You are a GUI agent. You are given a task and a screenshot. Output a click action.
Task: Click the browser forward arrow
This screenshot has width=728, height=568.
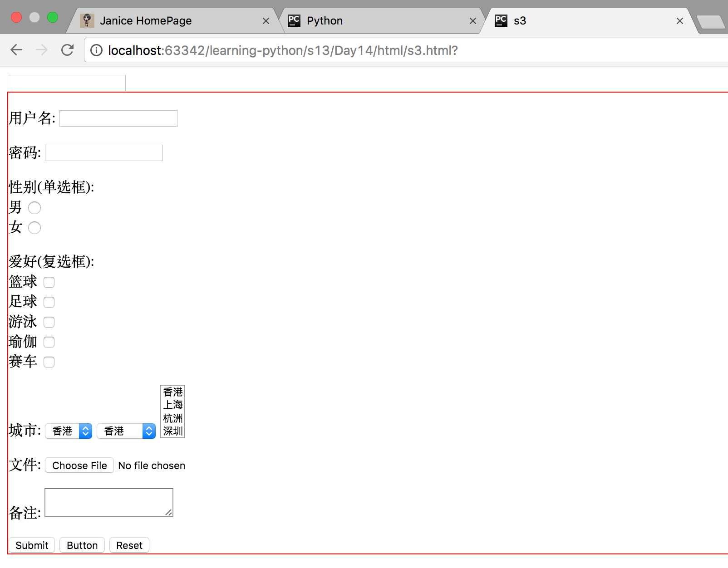click(x=42, y=50)
